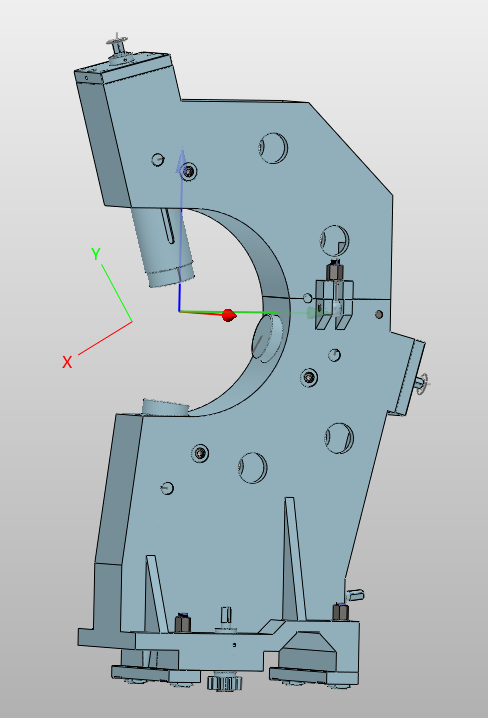Select the hand crank on top of housing
Screen dimensions: 488x718
coord(119,46)
